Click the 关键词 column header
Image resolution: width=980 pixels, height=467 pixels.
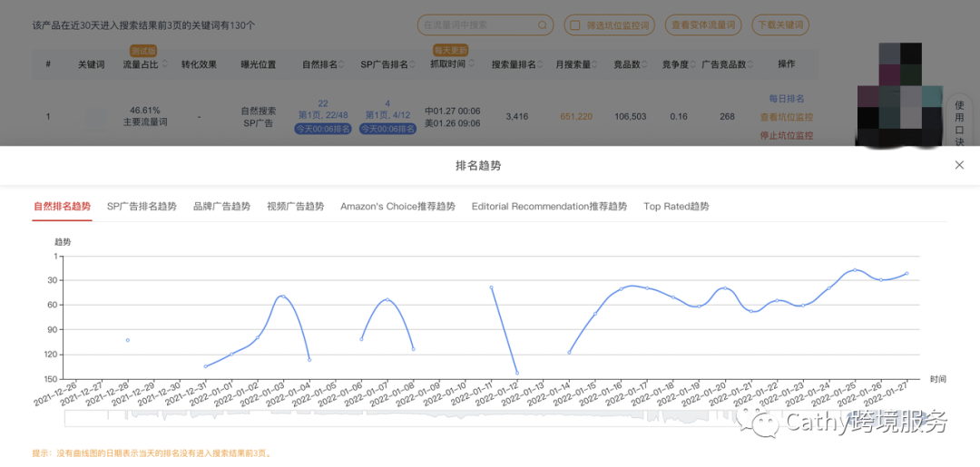92,64
